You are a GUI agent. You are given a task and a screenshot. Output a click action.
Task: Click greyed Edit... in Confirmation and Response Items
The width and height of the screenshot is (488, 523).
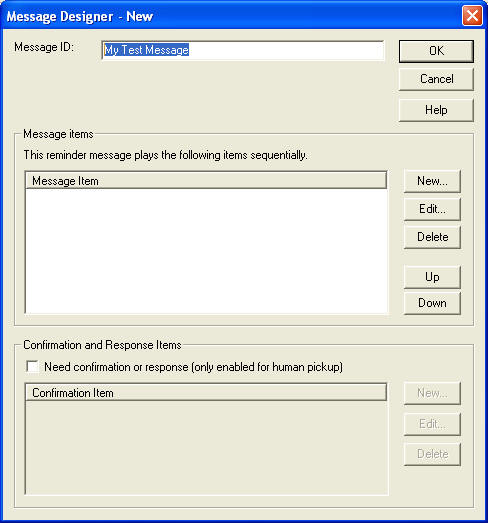coord(432,424)
